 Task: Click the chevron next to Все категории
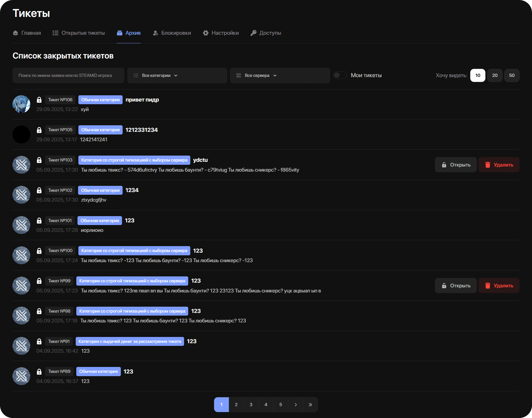click(176, 76)
